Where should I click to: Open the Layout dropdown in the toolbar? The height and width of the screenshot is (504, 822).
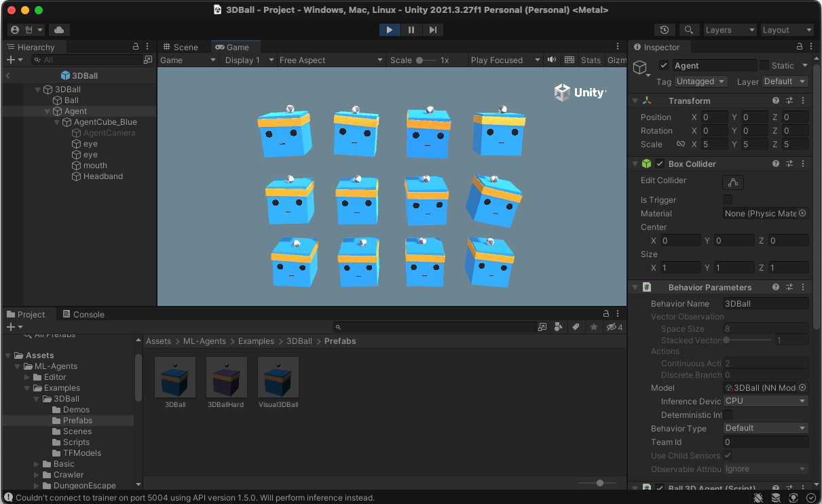click(x=787, y=30)
